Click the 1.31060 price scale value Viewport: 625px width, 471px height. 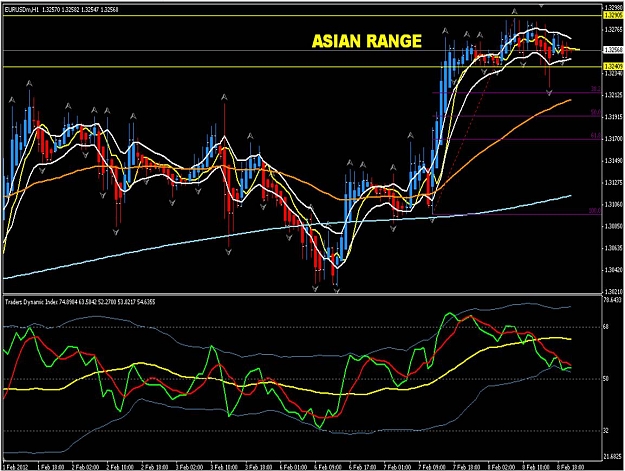click(x=613, y=204)
